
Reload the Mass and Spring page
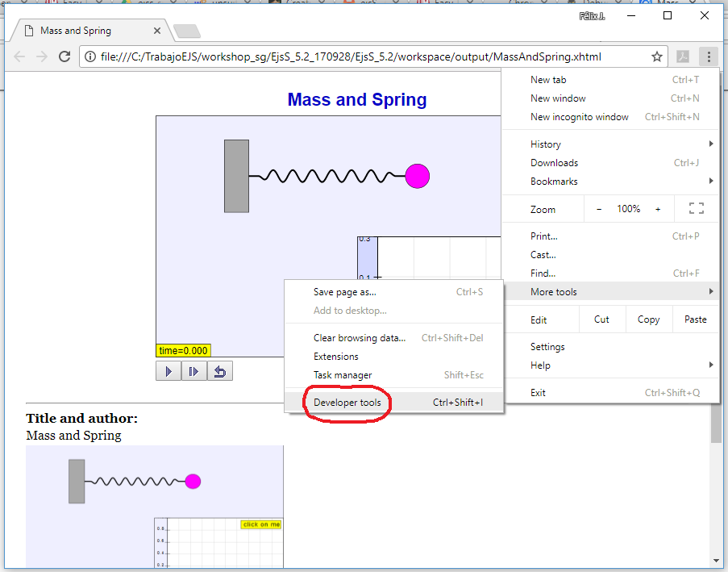[64, 56]
